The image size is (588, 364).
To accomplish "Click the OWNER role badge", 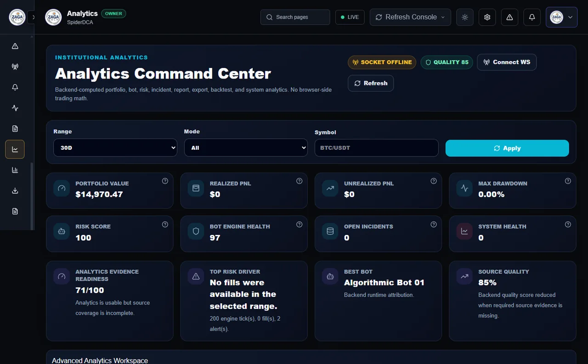I will (x=113, y=13).
